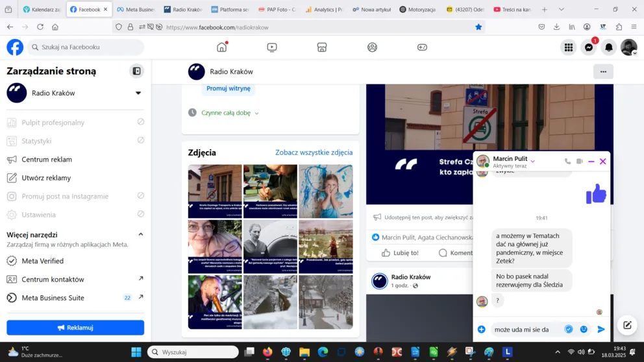The image size is (644, 362).
Task: Show hidden system tray icons
Action: (558, 352)
